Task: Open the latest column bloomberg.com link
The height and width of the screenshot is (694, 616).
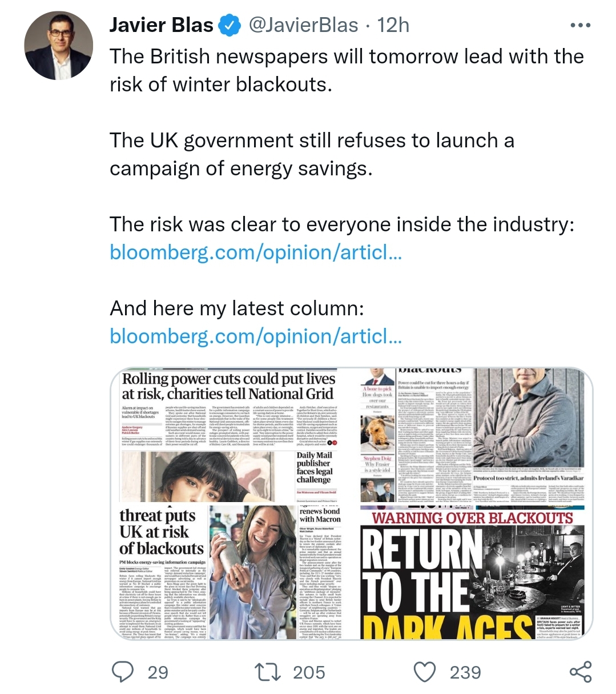Action: click(x=256, y=336)
